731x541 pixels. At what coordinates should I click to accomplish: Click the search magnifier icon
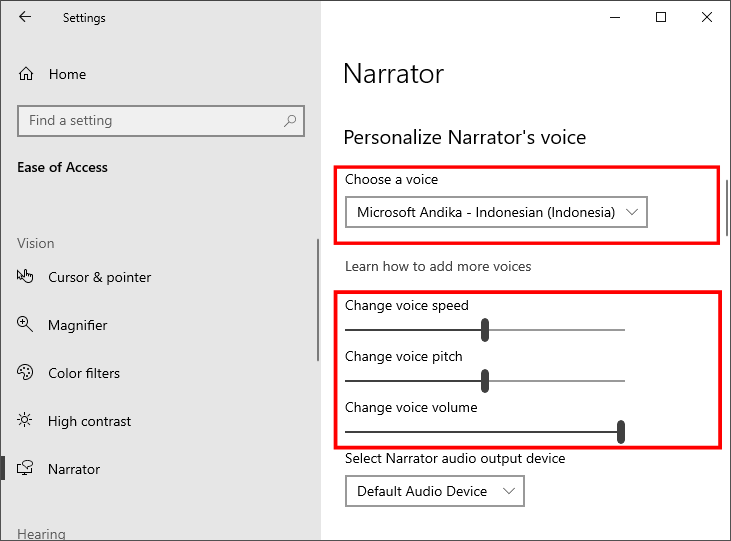coord(290,121)
